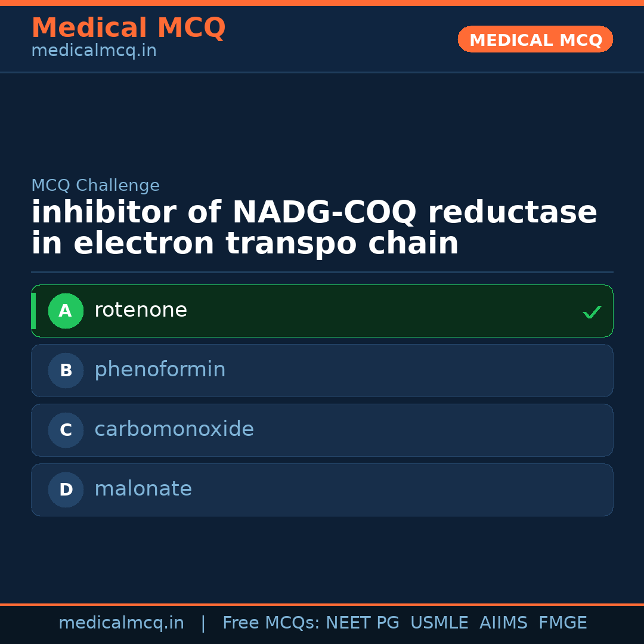Screen dimensions: 644x644
Task: Click the green checkmark on rotenone row
Action: pos(592,312)
